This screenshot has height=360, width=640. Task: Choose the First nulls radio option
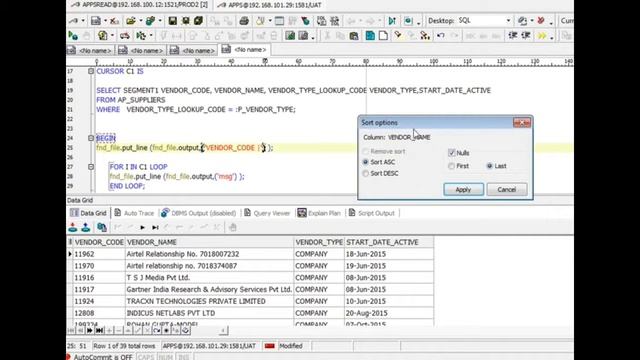(451, 166)
